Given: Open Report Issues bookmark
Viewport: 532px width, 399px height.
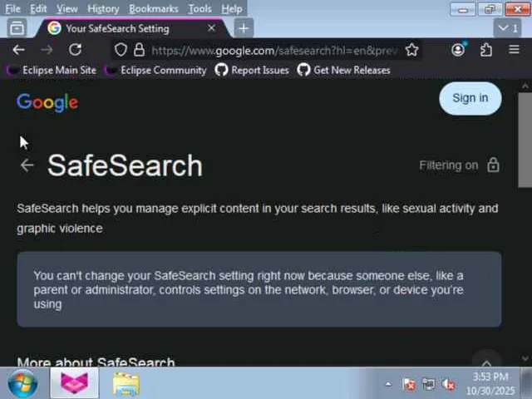Looking at the screenshot, I should [x=252, y=70].
